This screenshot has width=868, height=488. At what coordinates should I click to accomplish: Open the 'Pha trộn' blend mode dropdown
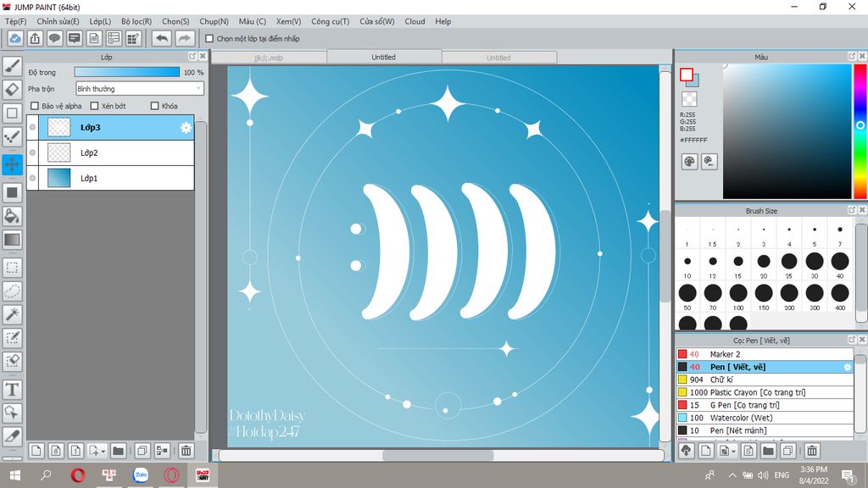pos(140,88)
